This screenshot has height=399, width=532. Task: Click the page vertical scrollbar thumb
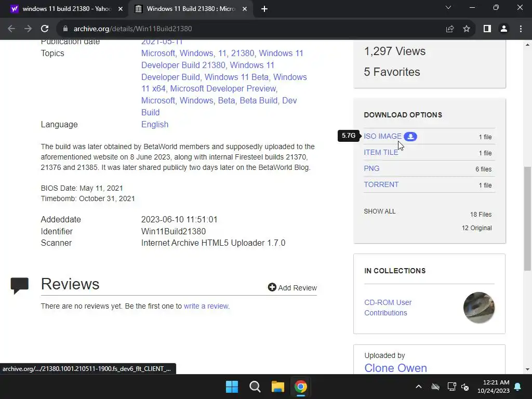click(x=527, y=219)
